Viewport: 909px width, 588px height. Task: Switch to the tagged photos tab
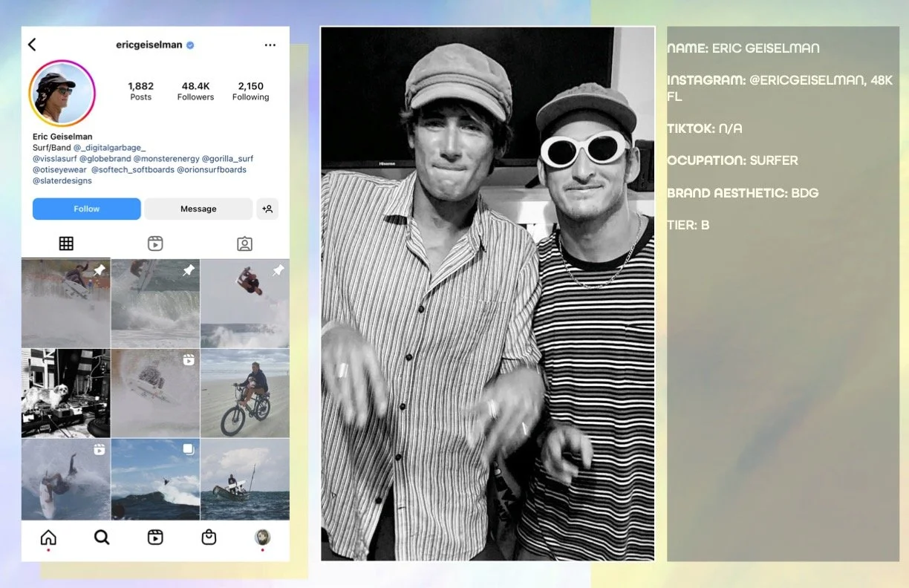[244, 244]
